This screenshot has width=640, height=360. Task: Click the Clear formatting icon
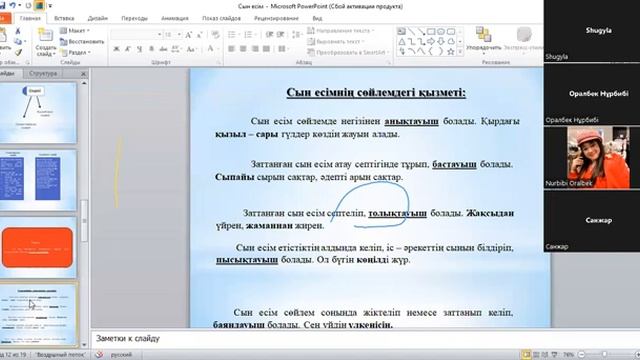coord(215,35)
